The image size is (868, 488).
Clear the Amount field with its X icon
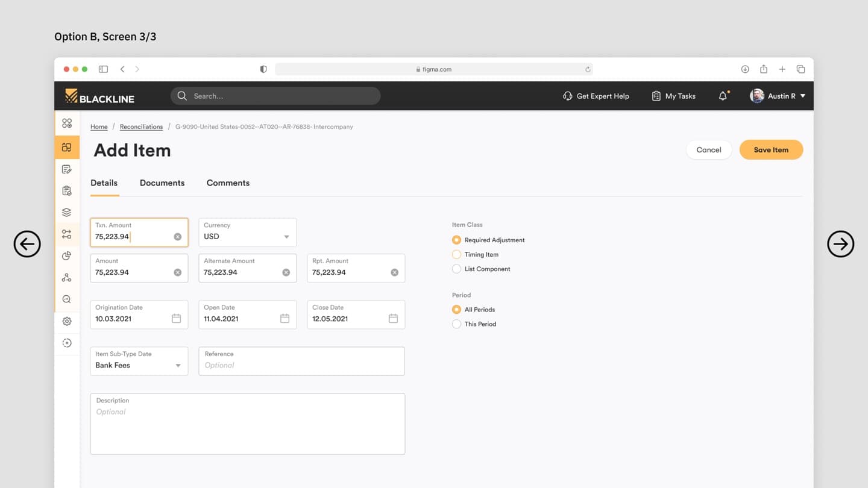(x=178, y=272)
